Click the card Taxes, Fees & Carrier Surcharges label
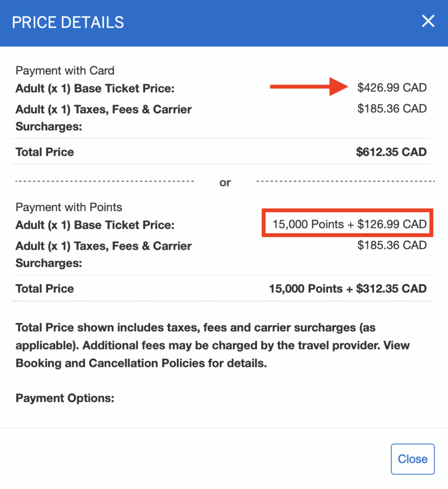 pos(103,118)
